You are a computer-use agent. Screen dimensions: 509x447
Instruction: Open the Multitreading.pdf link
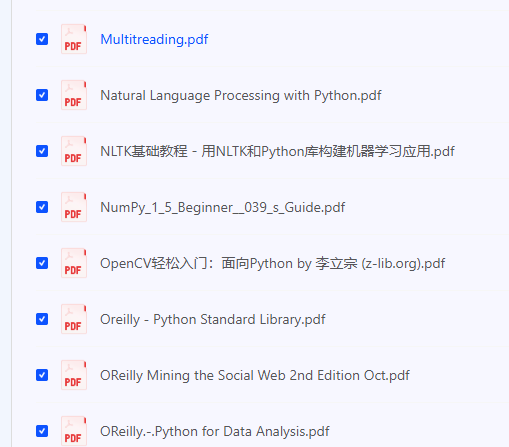click(154, 39)
